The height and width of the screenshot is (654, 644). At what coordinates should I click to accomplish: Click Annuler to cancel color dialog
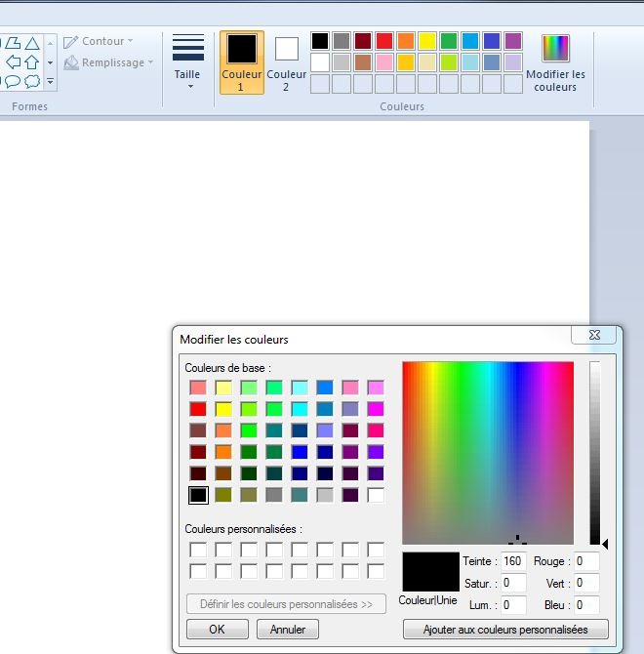pos(288,629)
